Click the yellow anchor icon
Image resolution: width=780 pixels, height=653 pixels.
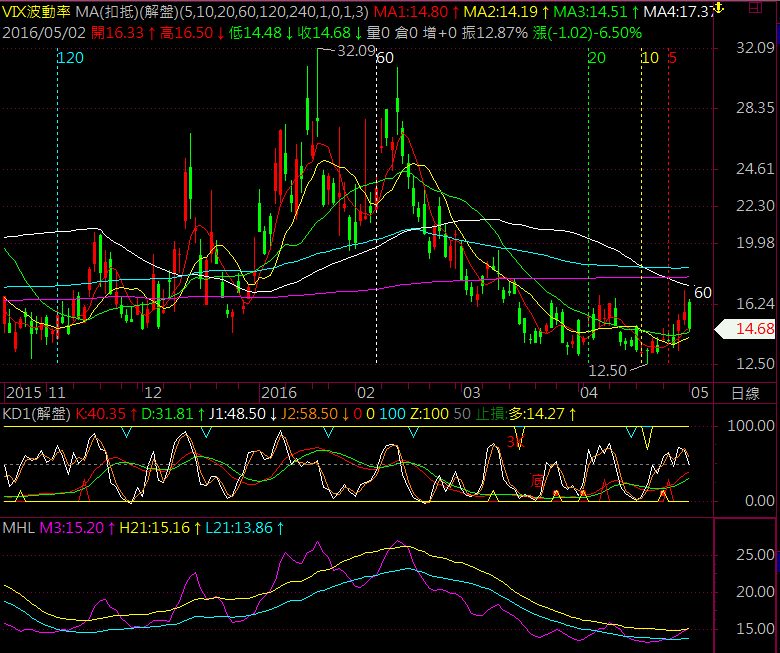718,7
